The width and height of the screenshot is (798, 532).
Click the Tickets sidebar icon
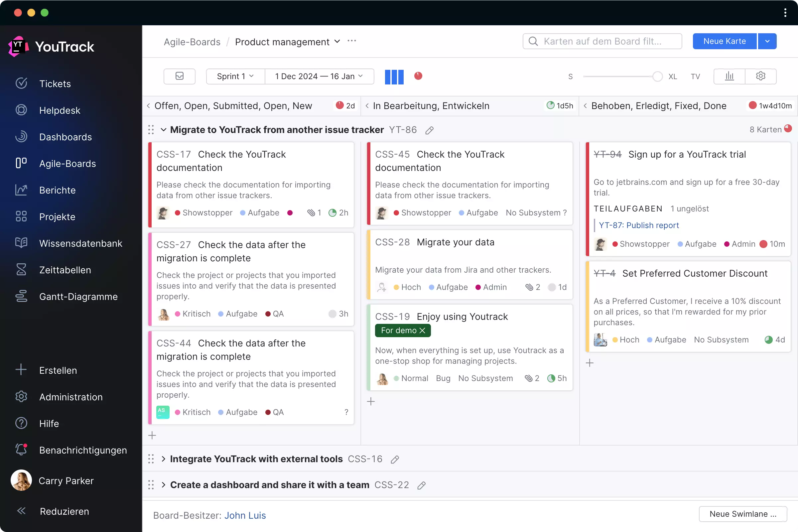[21, 83]
